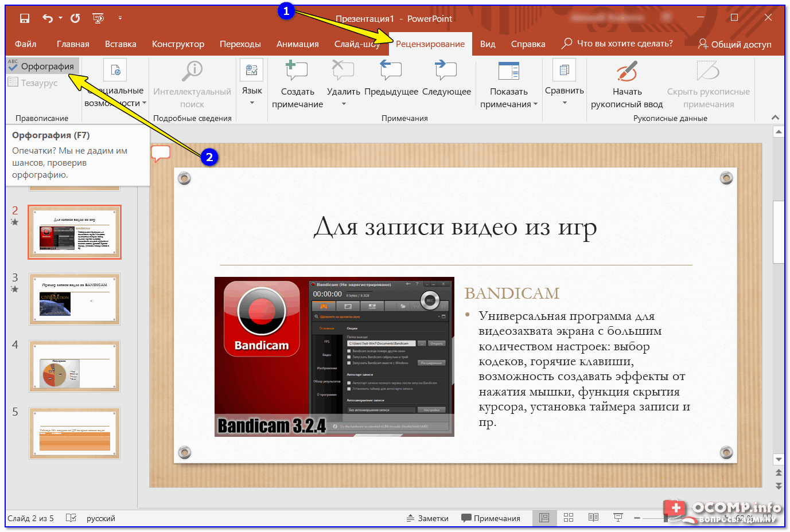Click the Redo repeat icon
The height and width of the screenshot is (532, 790).
coord(75,18)
